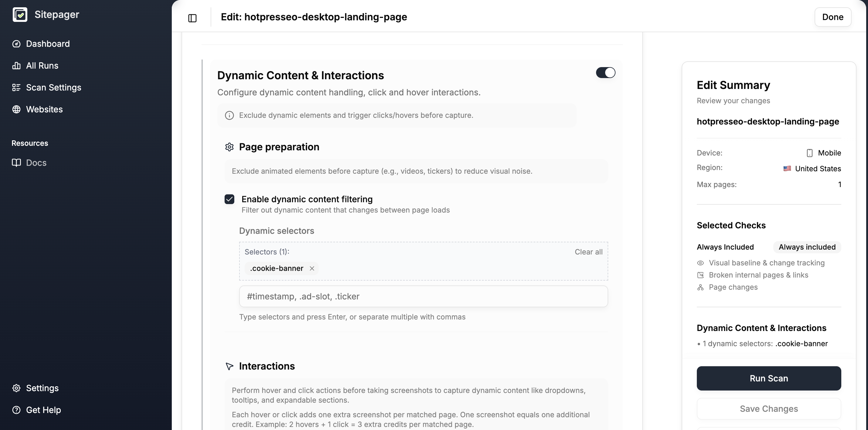The width and height of the screenshot is (868, 430).
Task: Click the eye icon beside Visual baseline
Action: [700, 263]
